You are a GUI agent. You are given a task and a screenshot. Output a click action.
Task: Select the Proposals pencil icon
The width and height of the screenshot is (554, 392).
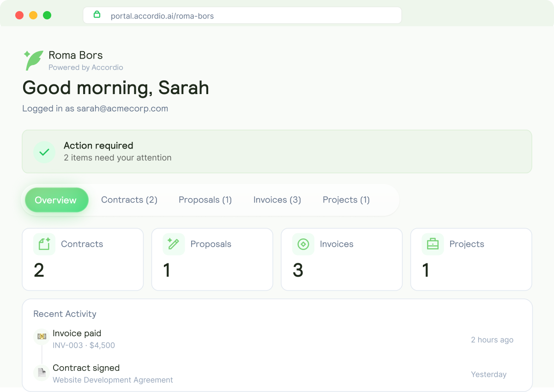click(x=173, y=244)
